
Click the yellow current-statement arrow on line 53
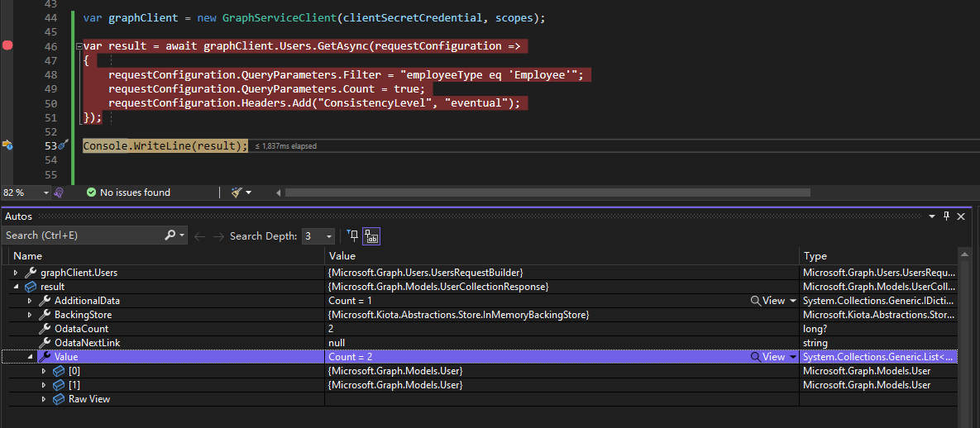coord(7,145)
